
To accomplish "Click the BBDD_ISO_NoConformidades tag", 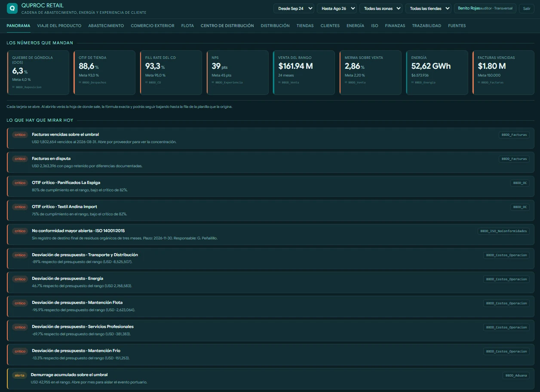I will (x=503, y=231).
